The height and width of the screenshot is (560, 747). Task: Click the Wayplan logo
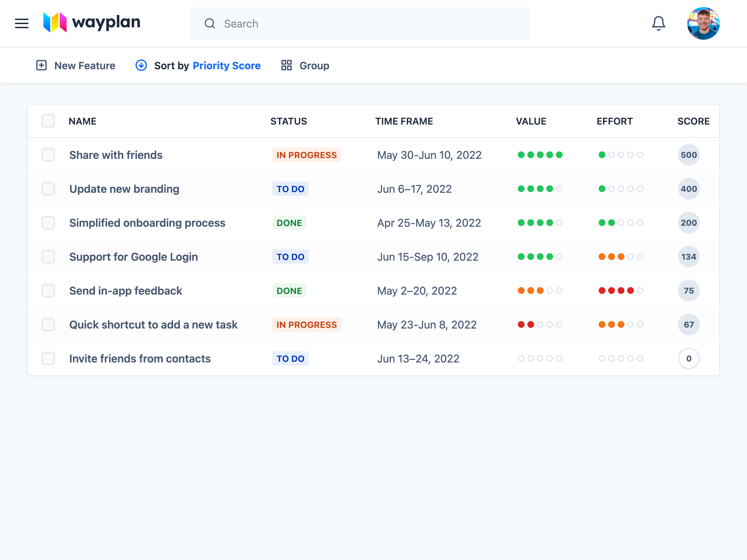click(x=92, y=22)
